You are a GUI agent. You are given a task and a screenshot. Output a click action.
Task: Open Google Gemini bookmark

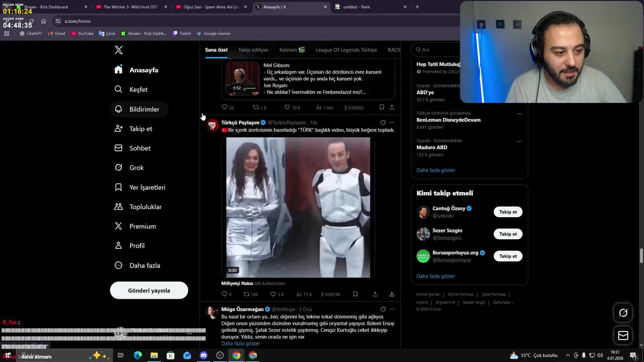pyautogui.click(x=213, y=34)
